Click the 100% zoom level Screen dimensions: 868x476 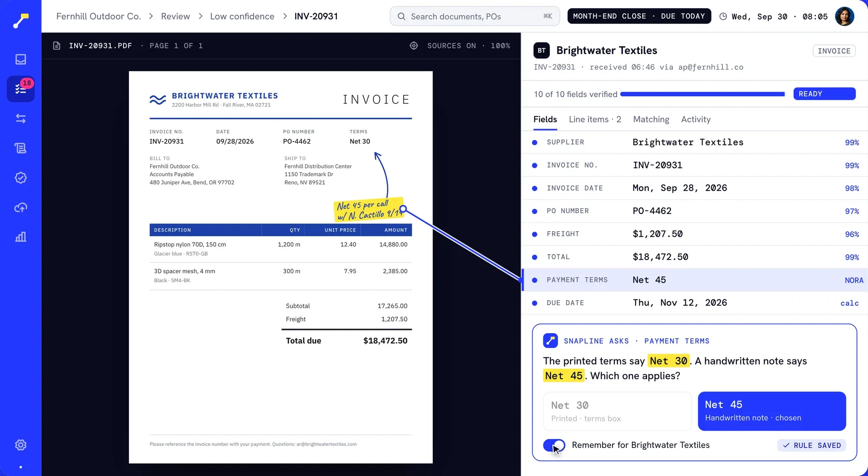(500, 46)
